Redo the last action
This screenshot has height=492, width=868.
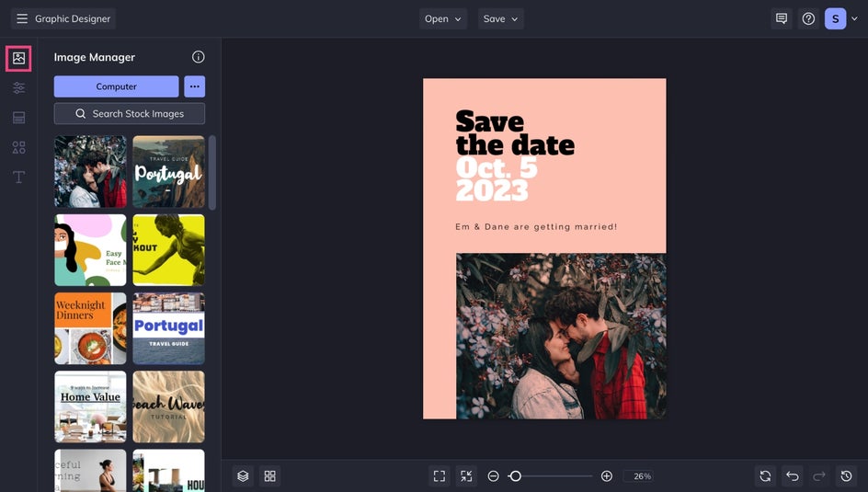pos(819,476)
